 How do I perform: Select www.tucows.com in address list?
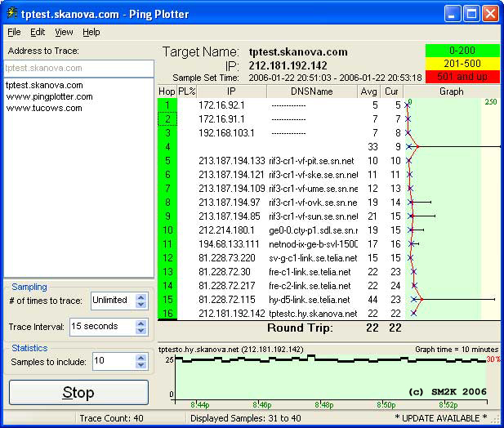tap(44, 109)
